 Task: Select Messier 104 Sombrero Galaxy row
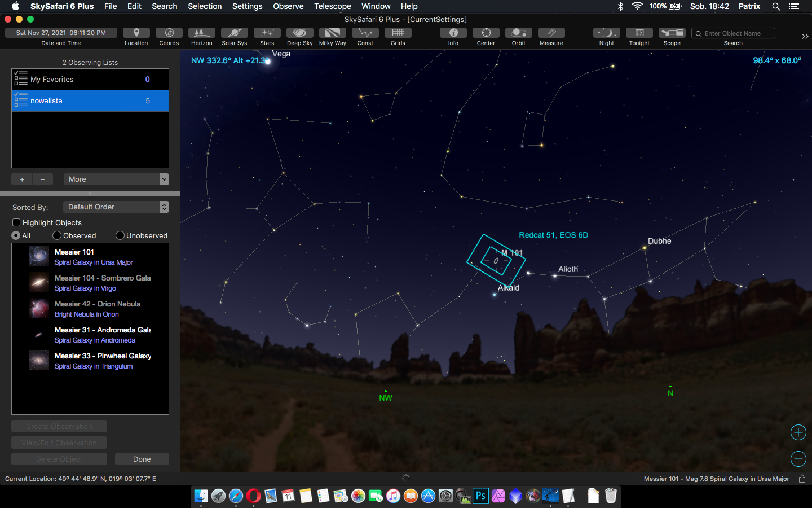[x=90, y=282]
